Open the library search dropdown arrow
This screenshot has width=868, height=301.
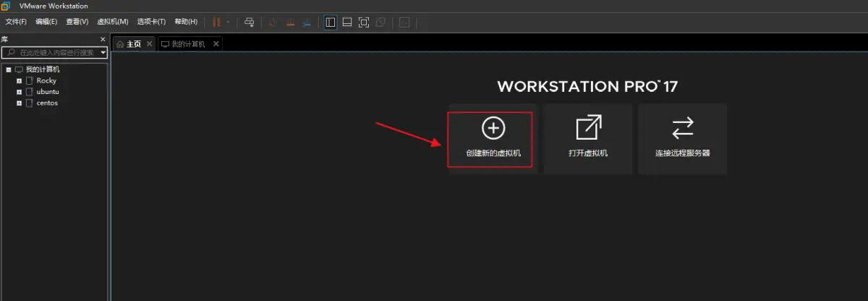click(103, 53)
